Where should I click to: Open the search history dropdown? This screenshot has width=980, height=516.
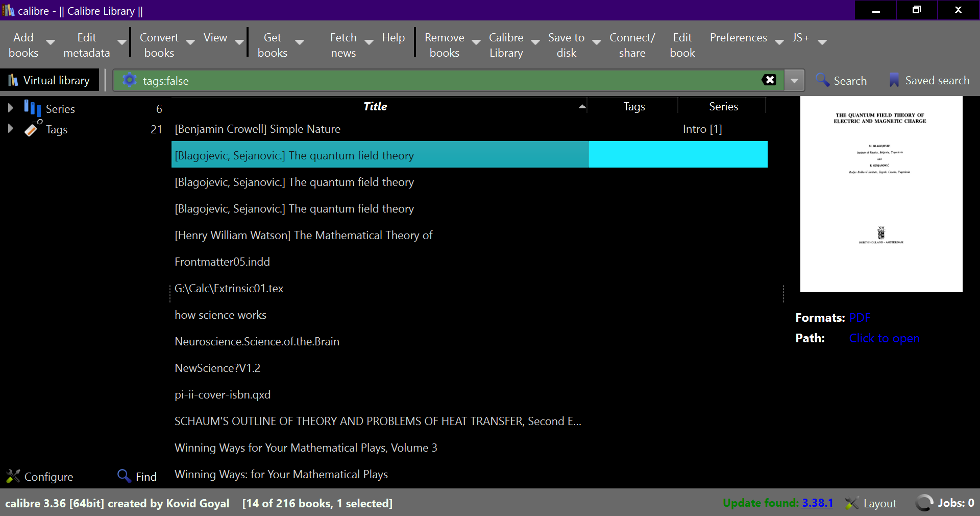click(794, 81)
